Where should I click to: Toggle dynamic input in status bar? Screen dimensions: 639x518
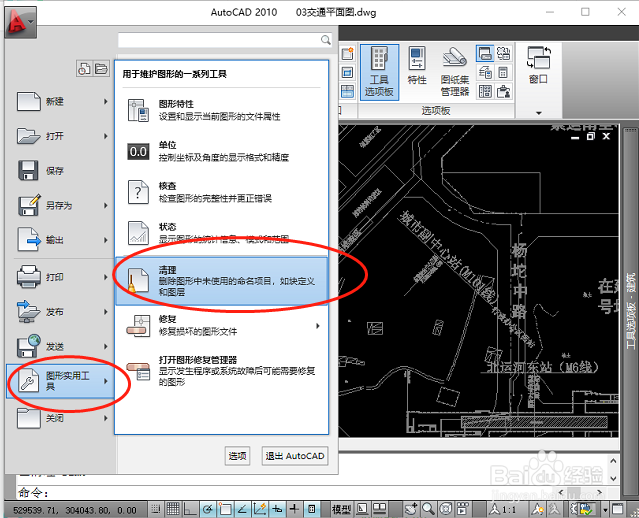coord(277,509)
